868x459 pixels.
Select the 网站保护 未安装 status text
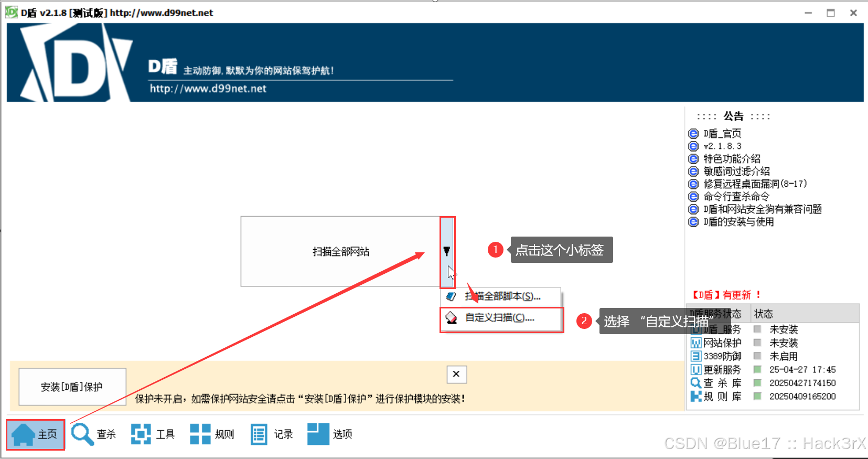coord(784,343)
